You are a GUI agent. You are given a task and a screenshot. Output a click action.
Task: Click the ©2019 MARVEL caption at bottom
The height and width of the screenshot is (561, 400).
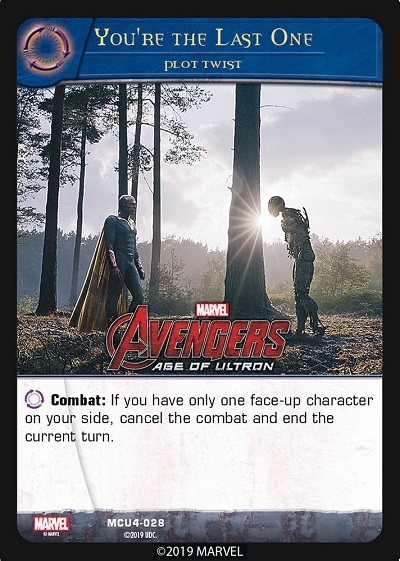pos(200,551)
